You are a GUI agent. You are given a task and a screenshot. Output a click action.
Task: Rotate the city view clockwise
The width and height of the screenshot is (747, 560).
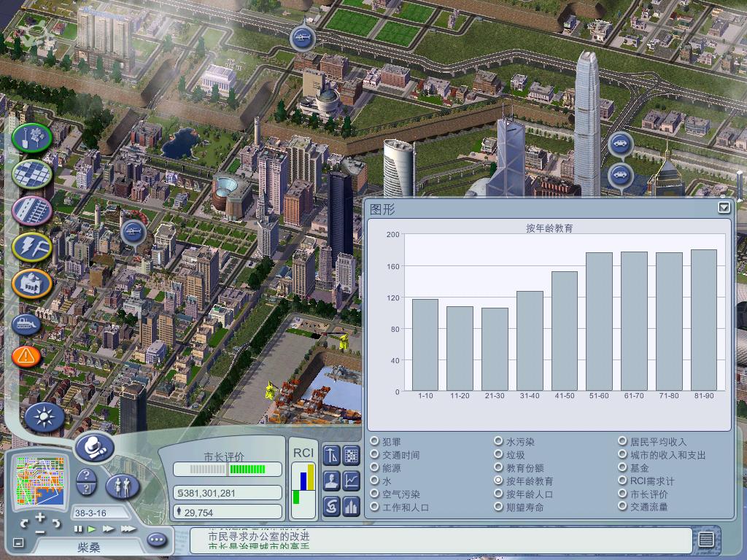[56, 524]
